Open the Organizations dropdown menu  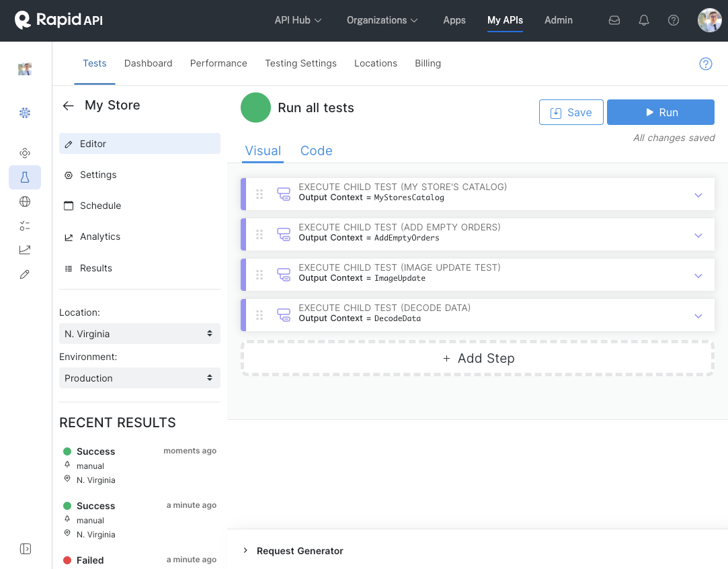(x=382, y=20)
